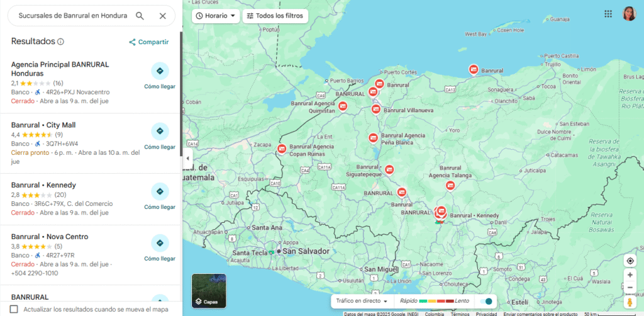The width and height of the screenshot is (644, 316).
Task: Open the Banrural • Nova Centro result
Action: (49, 237)
